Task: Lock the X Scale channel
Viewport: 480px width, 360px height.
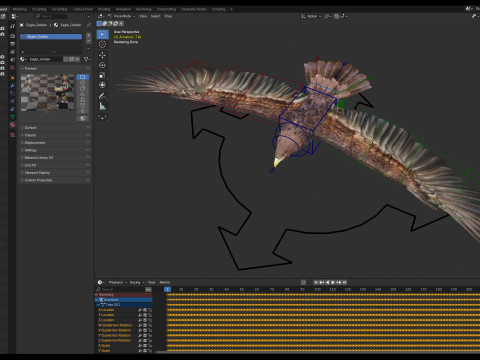Action: coord(150,346)
